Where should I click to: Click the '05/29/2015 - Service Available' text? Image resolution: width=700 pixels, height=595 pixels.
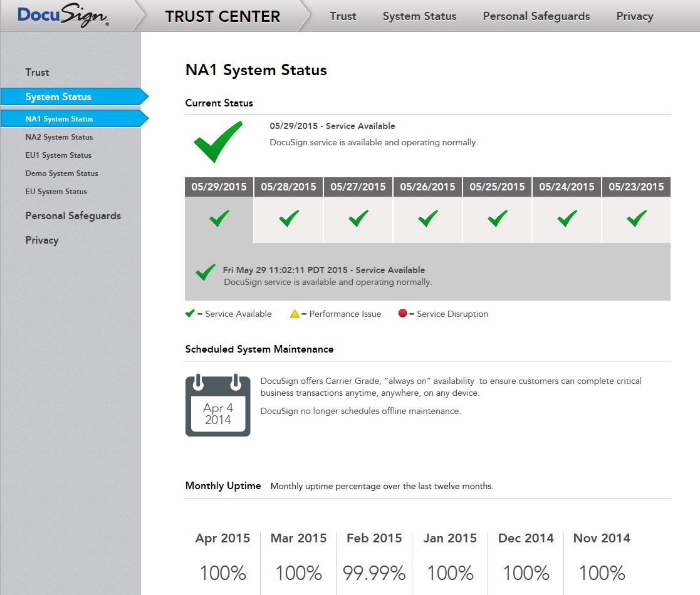tap(332, 127)
